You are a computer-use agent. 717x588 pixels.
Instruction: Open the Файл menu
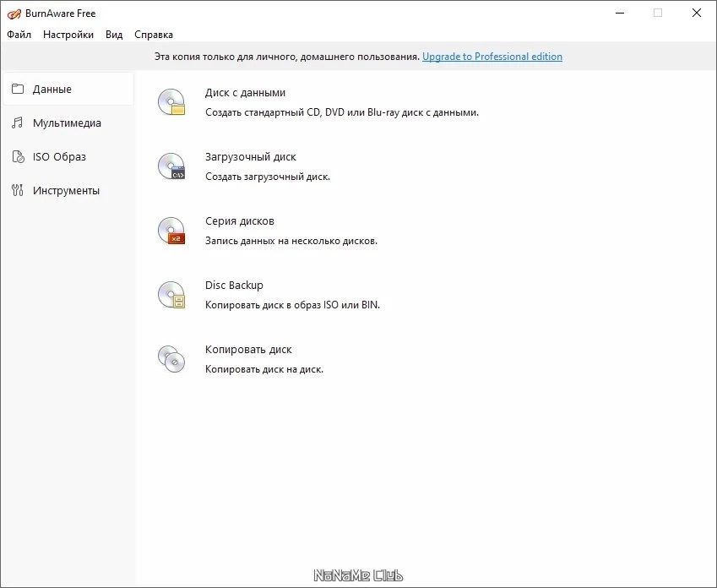[19, 35]
